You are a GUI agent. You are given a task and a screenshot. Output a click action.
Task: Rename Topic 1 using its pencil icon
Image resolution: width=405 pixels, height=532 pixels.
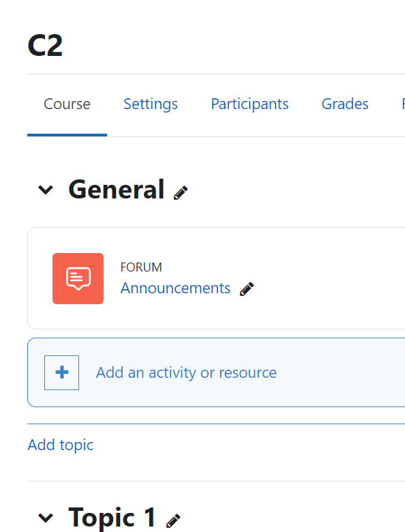click(x=173, y=521)
